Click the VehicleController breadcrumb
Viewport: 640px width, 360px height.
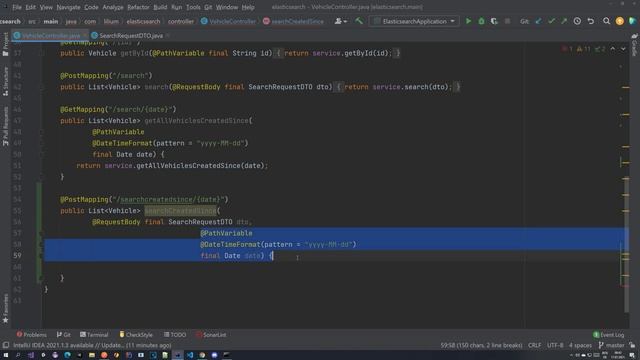click(x=228, y=21)
